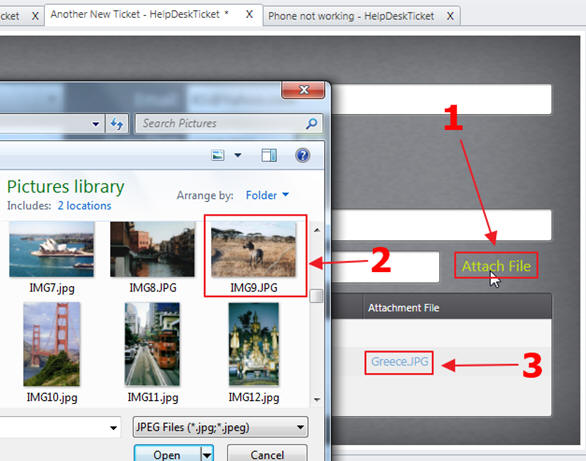This screenshot has width=586, height=461.
Task: Click the file list scrollbar down arrow
Action: pos(317,399)
